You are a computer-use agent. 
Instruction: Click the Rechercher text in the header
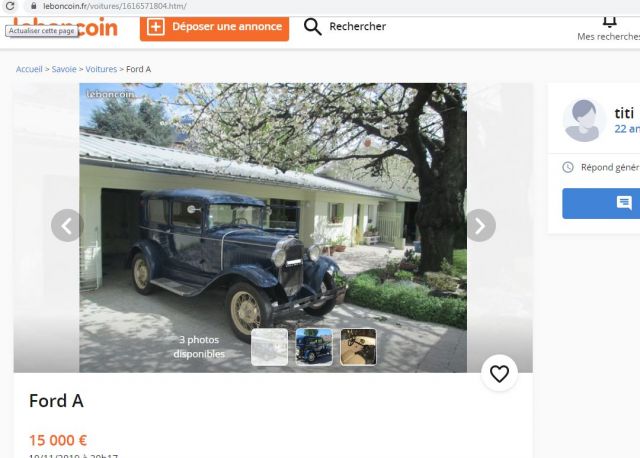click(358, 27)
